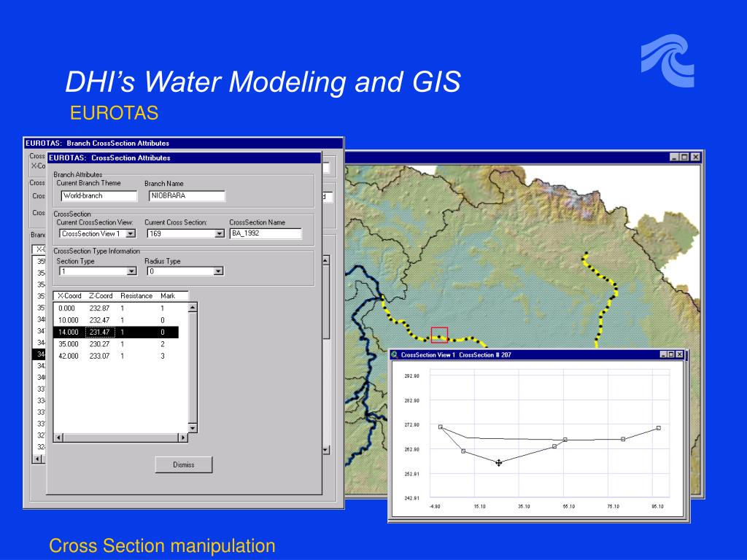This screenshot has width=747, height=560.
Task: Click the red selection square on the river
Action: [439, 335]
